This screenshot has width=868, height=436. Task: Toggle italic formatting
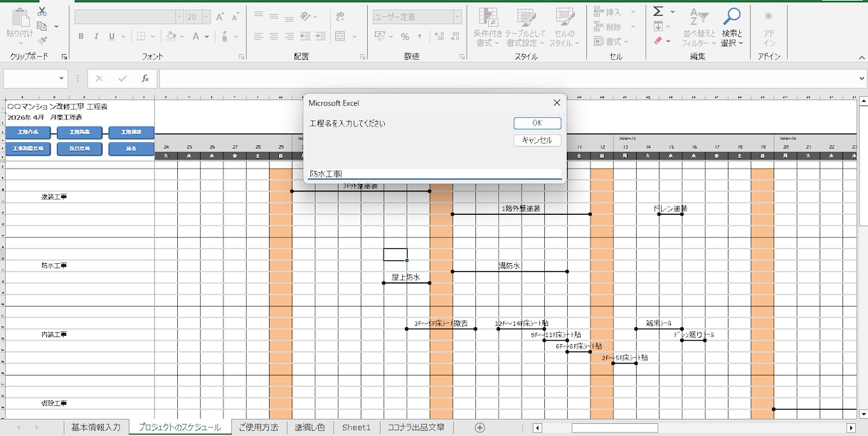coord(97,36)
